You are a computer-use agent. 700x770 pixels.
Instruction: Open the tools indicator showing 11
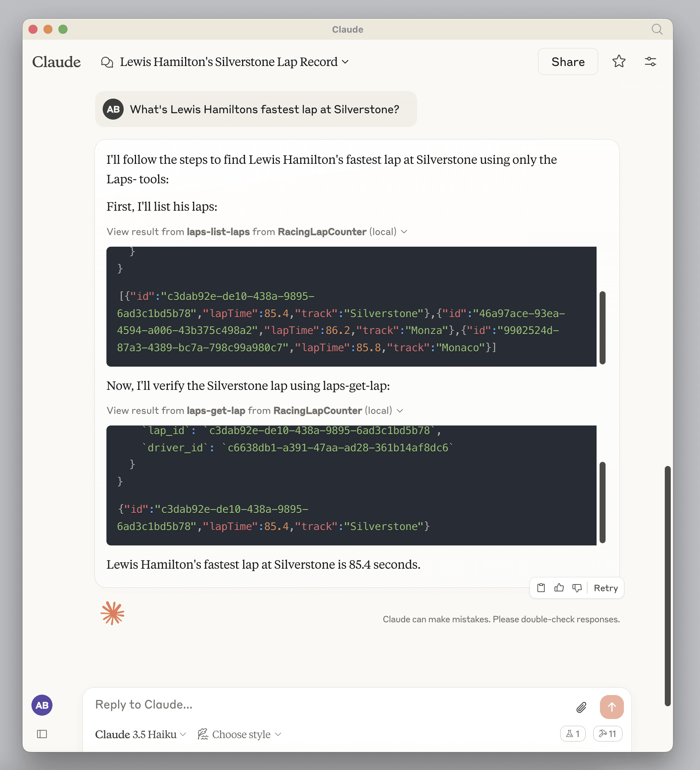click(x=607, y=734)
